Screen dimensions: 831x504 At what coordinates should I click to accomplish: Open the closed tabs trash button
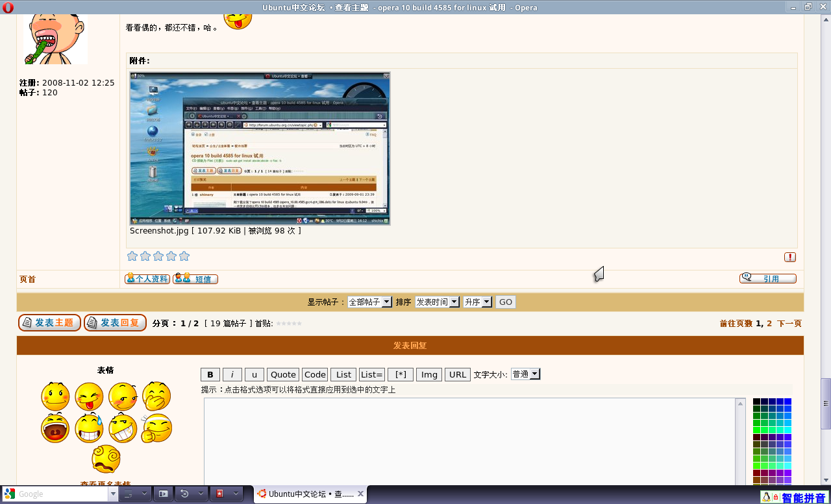[x=184, y=494]
